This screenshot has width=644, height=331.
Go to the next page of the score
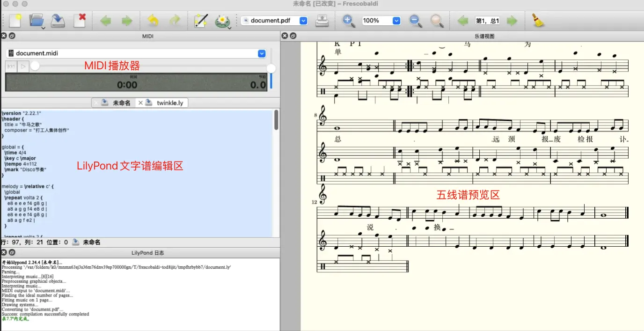512,21
